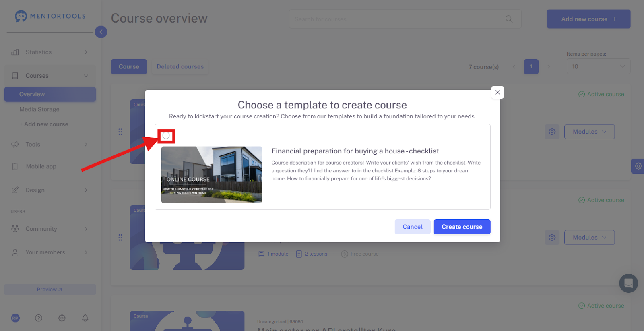Click the '2 lessons' link
The height and width of the screenshot is (331, 644).
(312, 254)
